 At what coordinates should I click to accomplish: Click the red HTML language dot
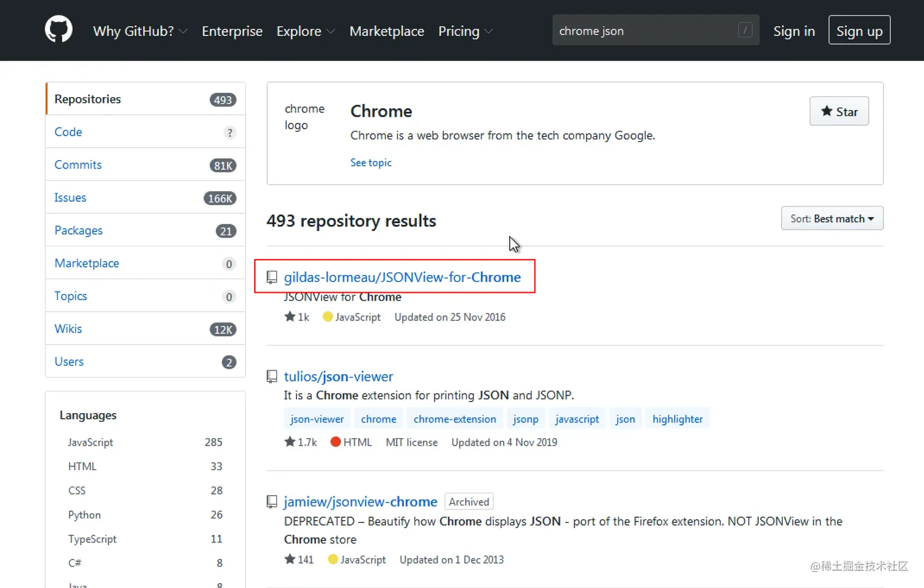pyautogui.click(x=335, y=441)
